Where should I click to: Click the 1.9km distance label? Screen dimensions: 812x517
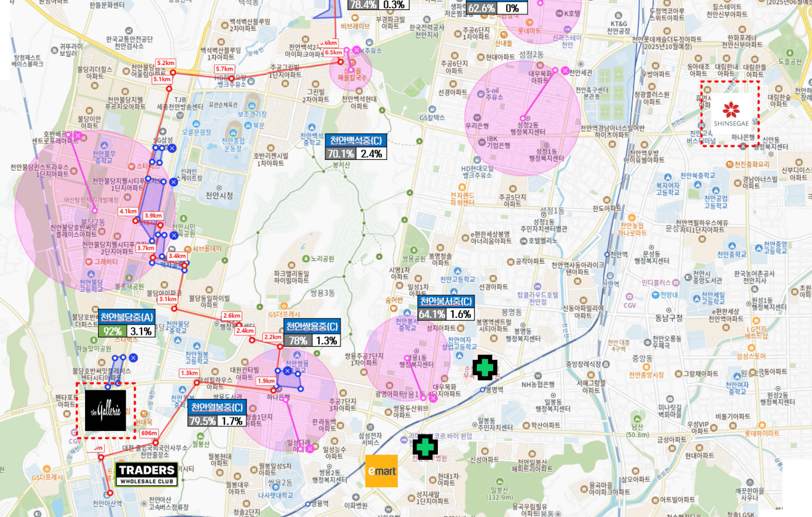(266, 381)
